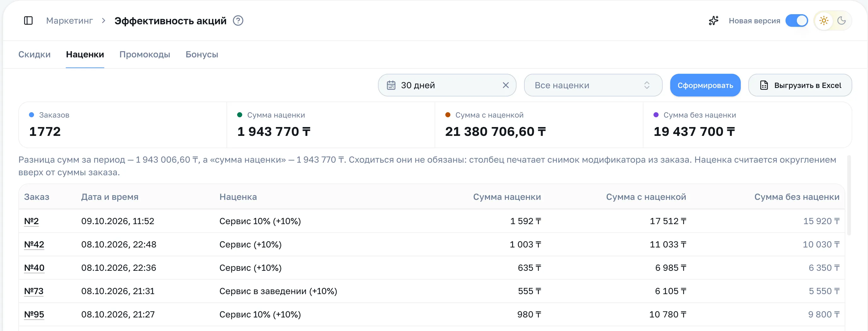868x331 pixels.
Task: Click the 21 380 706,60 ₸ total
Action: [x=495, y=131]
